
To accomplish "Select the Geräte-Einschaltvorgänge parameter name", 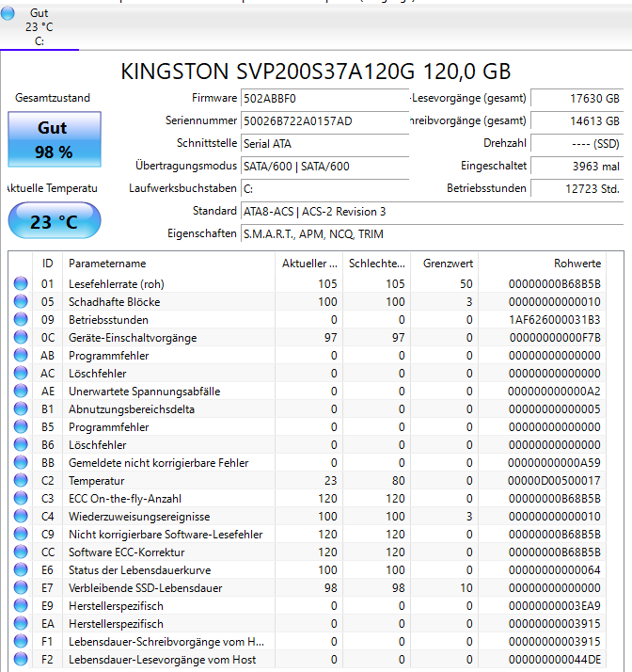I will (133, 338).
